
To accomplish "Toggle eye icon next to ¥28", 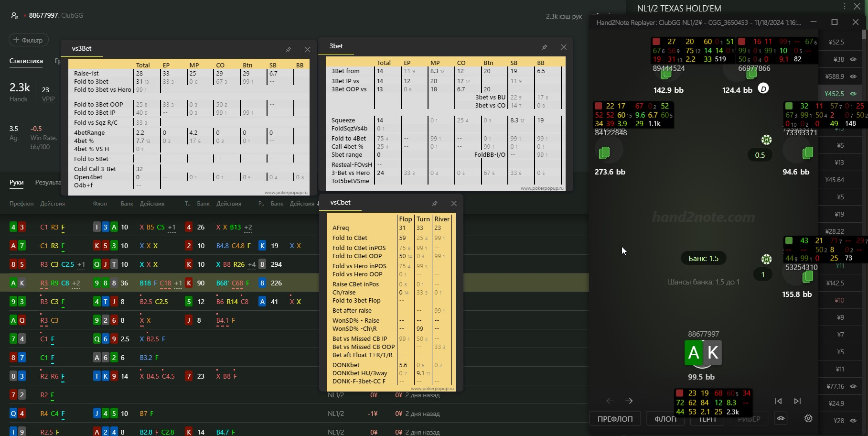I will pyautogui.click(x=853, y=421).
